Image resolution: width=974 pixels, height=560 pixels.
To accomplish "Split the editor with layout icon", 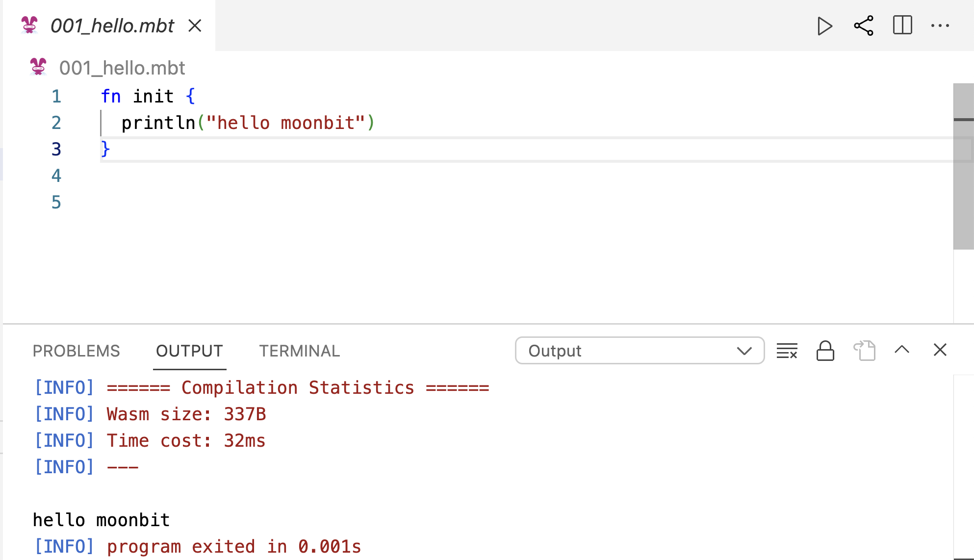I will 902,25.
